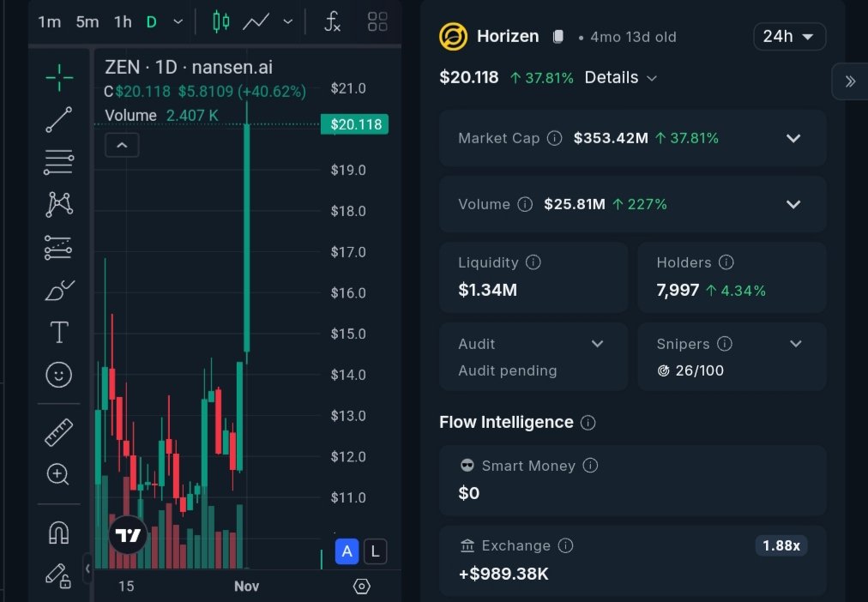Click the 1.88x exchange badge
The height and width of the screenshot is (602, 868).
point(781,545)
